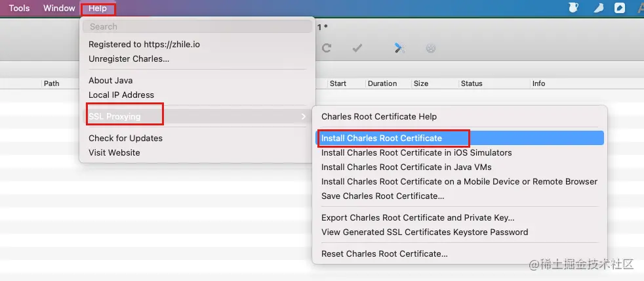Select Install Charles Root Certificate
The width and height of the screenshot is (644, 281).
(x=460, y=139)
